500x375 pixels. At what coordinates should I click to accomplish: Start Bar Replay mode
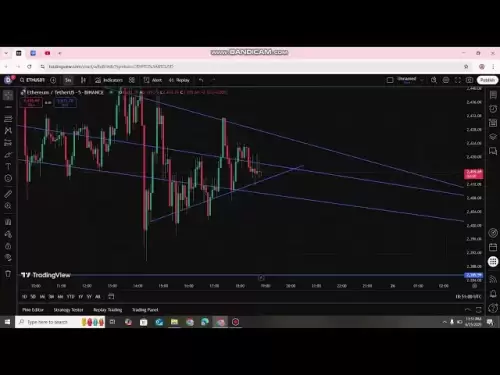pos(179,80)
